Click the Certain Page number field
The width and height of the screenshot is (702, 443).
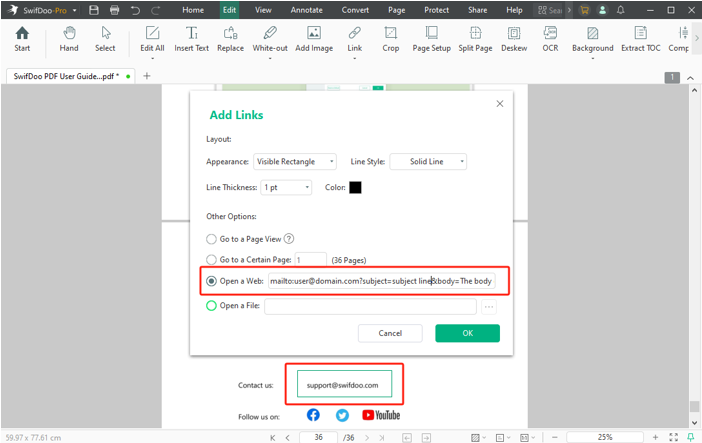(311, 260)
